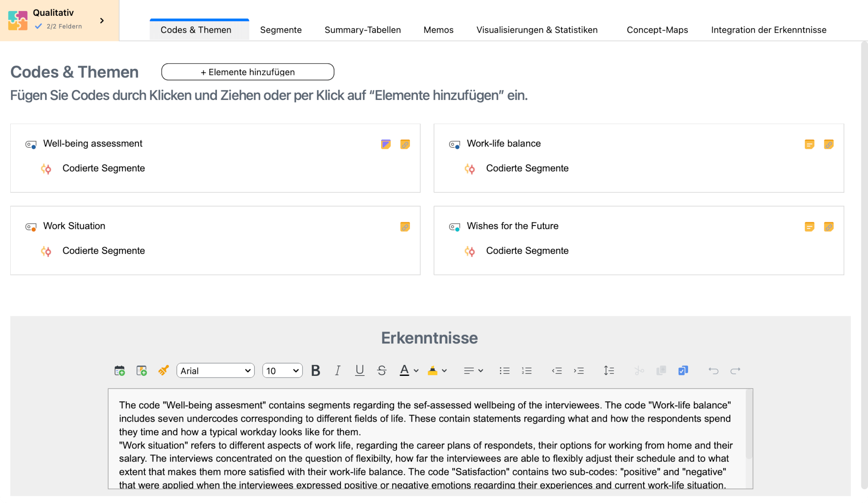Open the font size dropdown showing 10
Screen dimensions: 868x503
coord(282,370)
